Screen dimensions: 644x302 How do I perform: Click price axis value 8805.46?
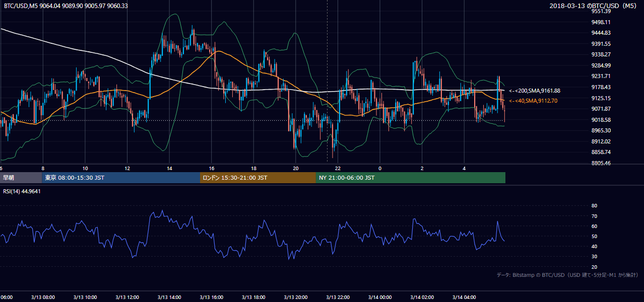pyautogui.click(x=601, y=163)
